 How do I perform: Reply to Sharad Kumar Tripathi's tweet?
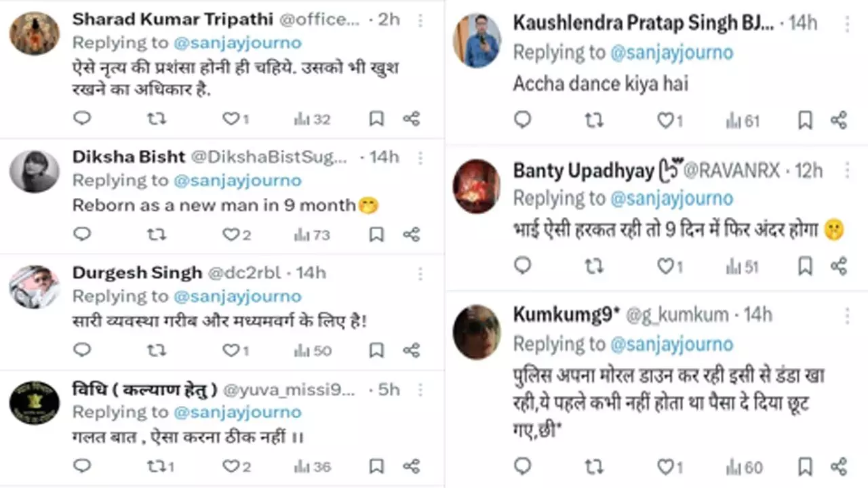click(82, 119)
